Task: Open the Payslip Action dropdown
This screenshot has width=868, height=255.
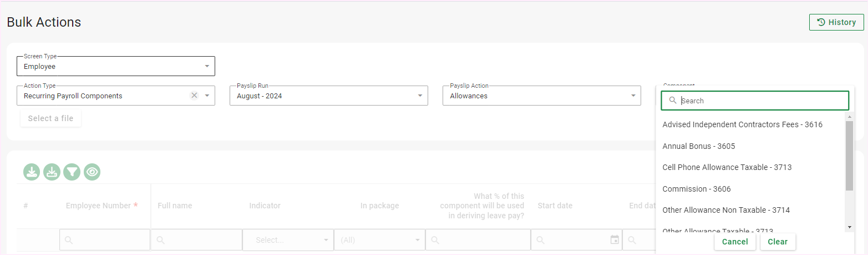Action: click(x=633, y=96)
